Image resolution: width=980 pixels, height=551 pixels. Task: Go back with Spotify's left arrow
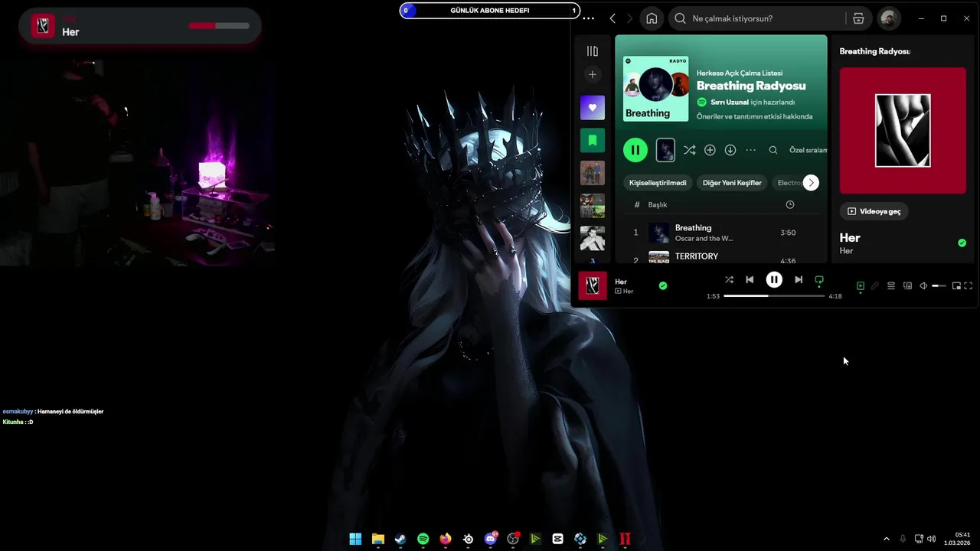(612, 18)
